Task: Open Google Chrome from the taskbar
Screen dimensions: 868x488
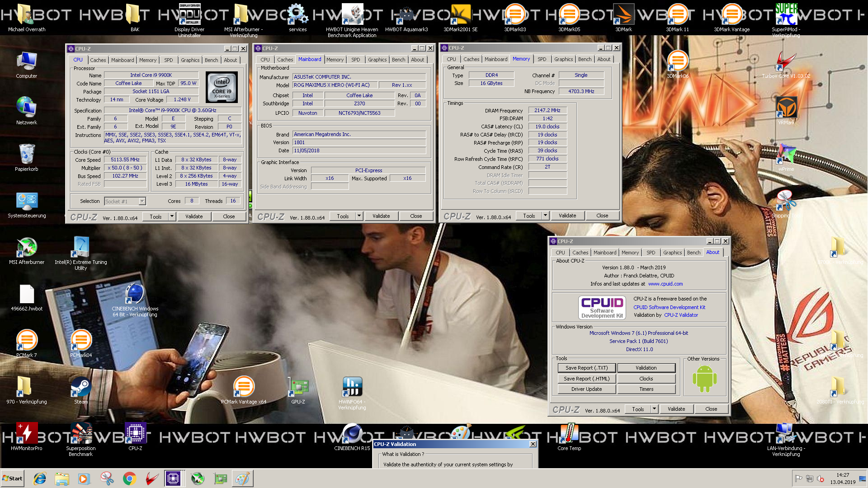Action: click(x=130, y=479)
